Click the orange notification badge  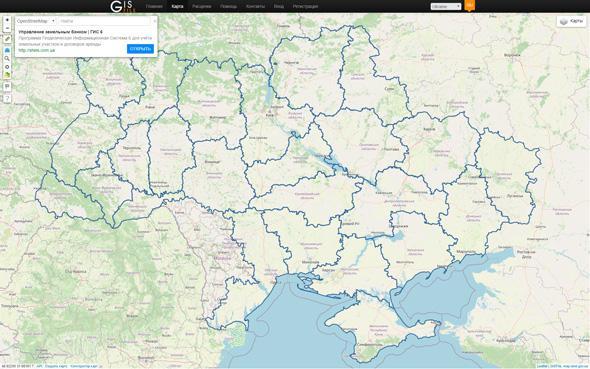pos(470,5)
